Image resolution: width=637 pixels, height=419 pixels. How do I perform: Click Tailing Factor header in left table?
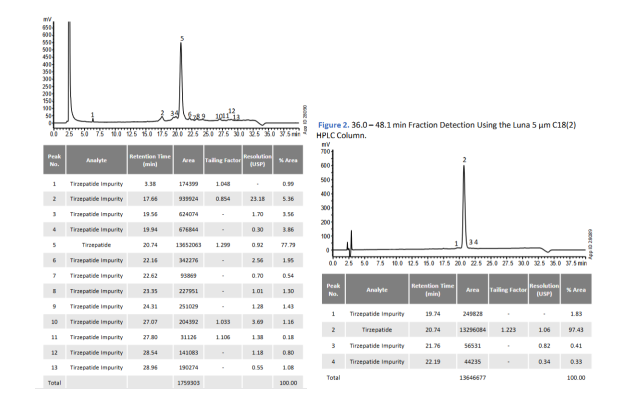click(229, 159)
